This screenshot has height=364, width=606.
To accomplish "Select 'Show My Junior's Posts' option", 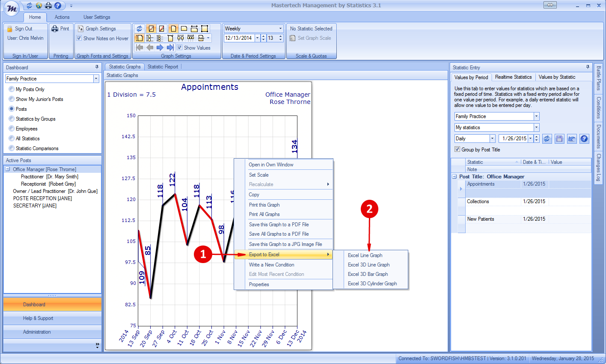I will pyautogui.click(x=12, y=99).
